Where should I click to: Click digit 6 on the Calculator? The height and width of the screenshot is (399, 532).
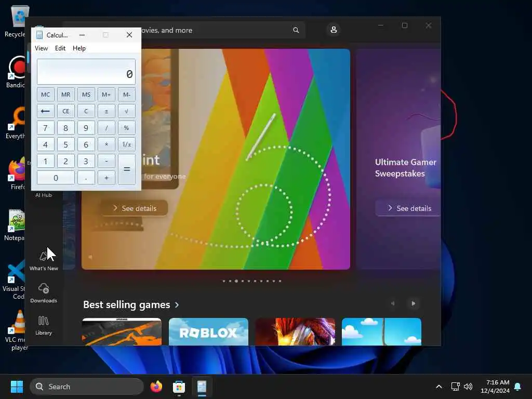click(86, 144)
